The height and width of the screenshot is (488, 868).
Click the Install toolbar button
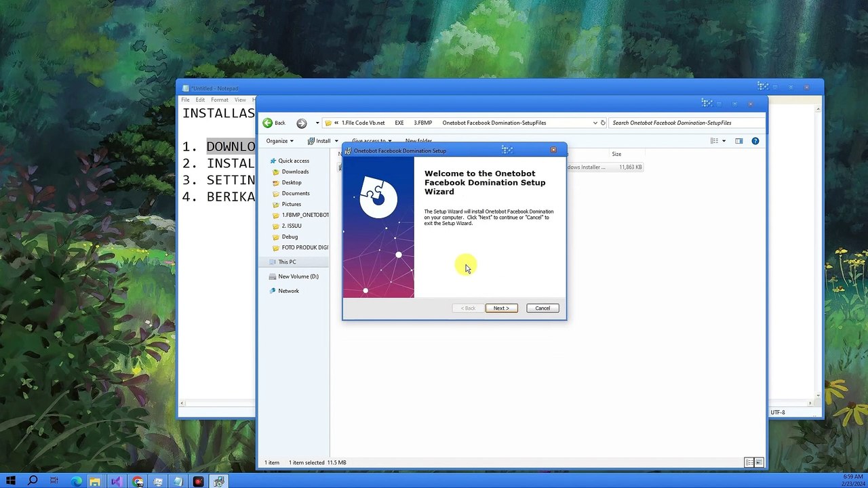(x=319, y=141)
